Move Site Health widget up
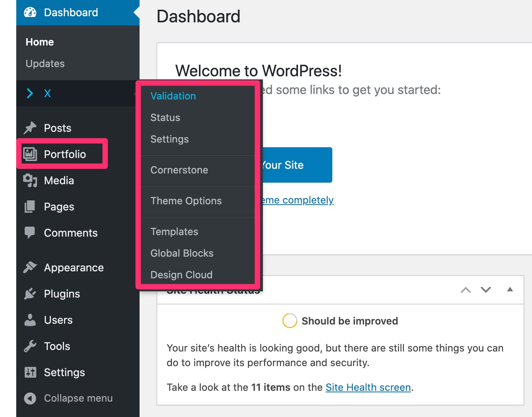This screenshot has height=417, width=532. [x=466, y=290]
